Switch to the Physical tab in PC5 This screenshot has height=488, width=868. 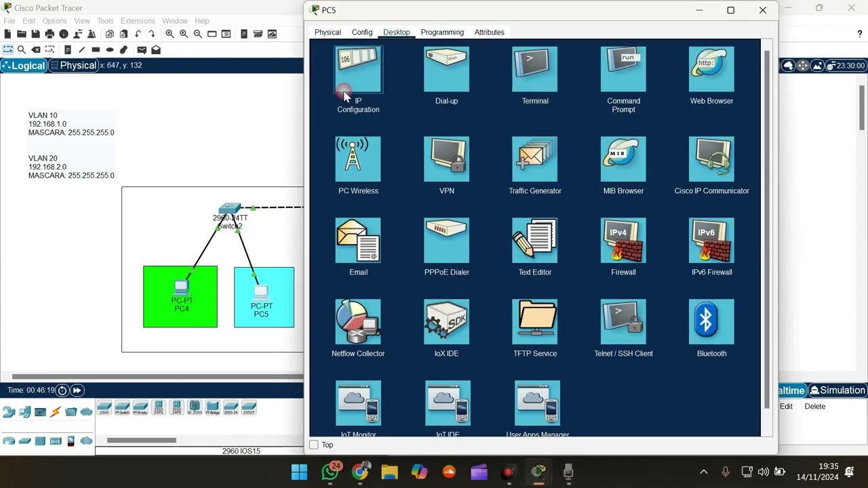point(328,33)
